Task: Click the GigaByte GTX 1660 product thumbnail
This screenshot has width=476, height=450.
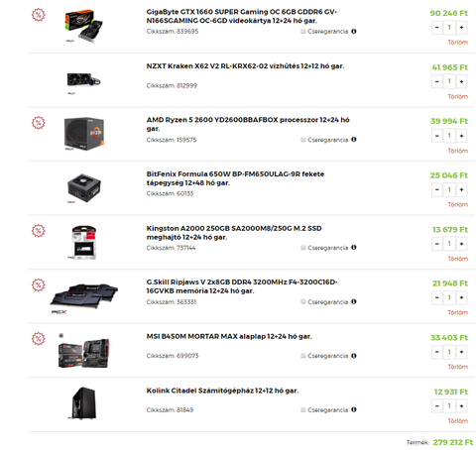Action: [x=83, y=26]
